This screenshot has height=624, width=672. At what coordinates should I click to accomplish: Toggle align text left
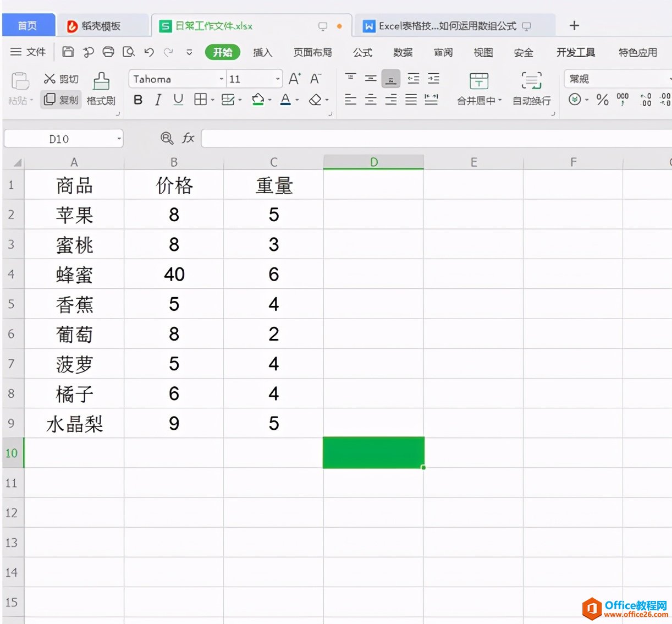coord(351,100)
